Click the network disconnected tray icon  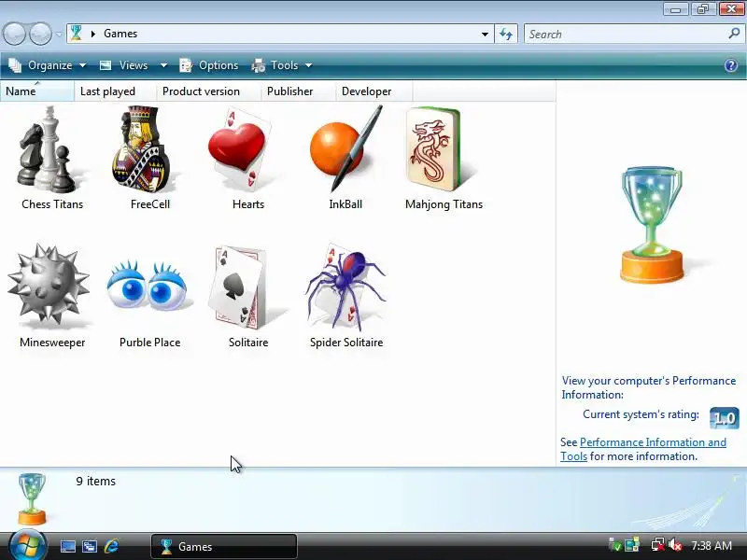click(658, 545)
